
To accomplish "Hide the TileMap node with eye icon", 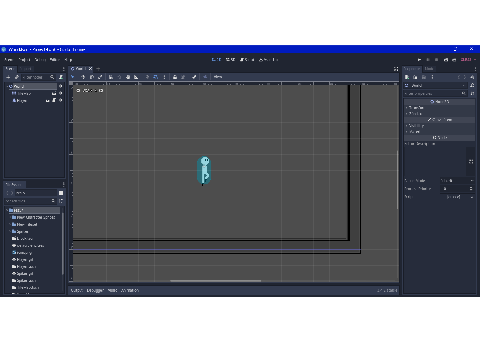I will [x=61, y=93].
